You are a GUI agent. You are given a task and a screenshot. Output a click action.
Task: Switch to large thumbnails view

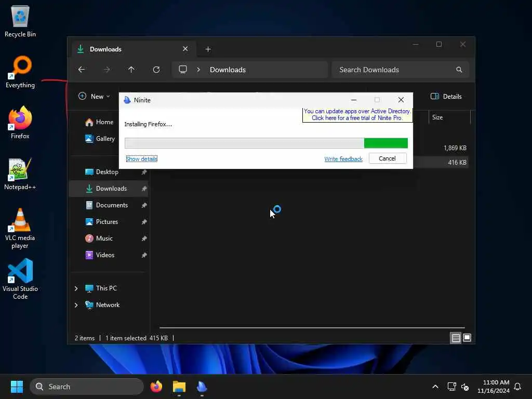pos(467,338)
